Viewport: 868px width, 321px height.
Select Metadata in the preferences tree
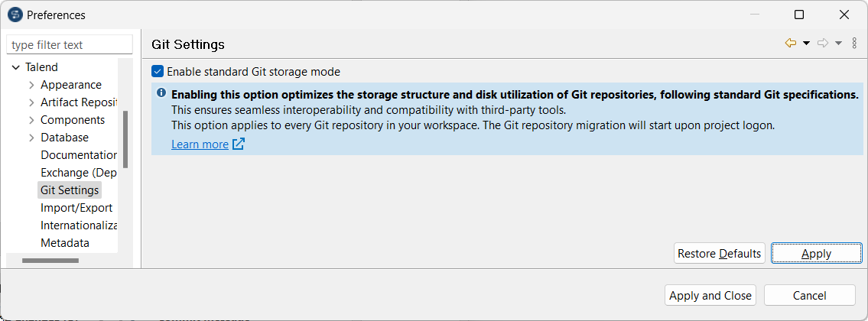(x=65, y=243)
